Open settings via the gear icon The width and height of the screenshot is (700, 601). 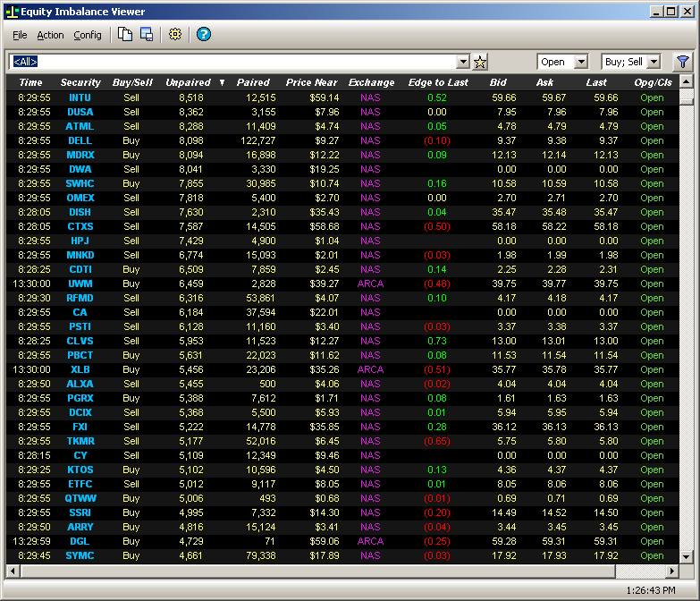pyautogui.click(x=175, y=34)
